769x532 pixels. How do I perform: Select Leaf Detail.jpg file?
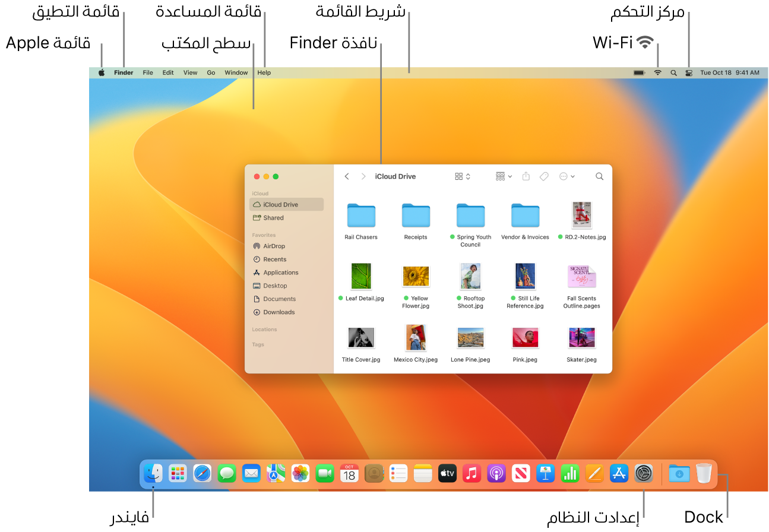point(361,277)
